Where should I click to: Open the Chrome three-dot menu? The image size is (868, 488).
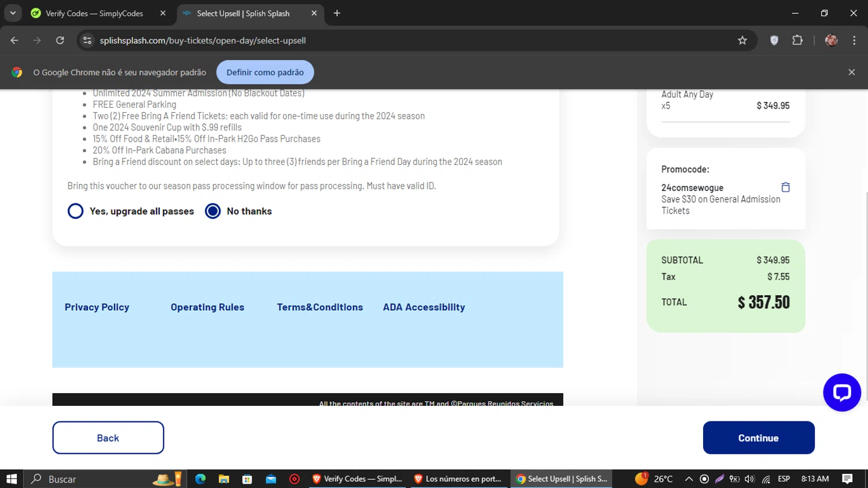click(854, 41)
